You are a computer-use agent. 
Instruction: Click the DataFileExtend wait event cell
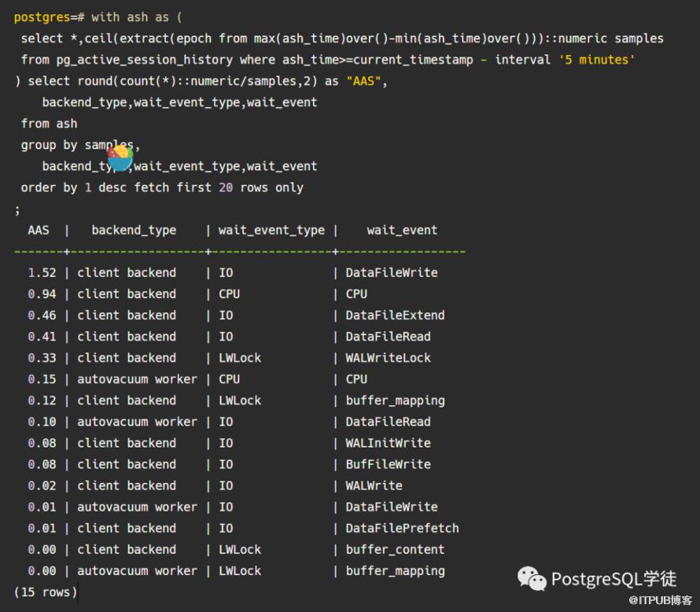coord(395,315)
